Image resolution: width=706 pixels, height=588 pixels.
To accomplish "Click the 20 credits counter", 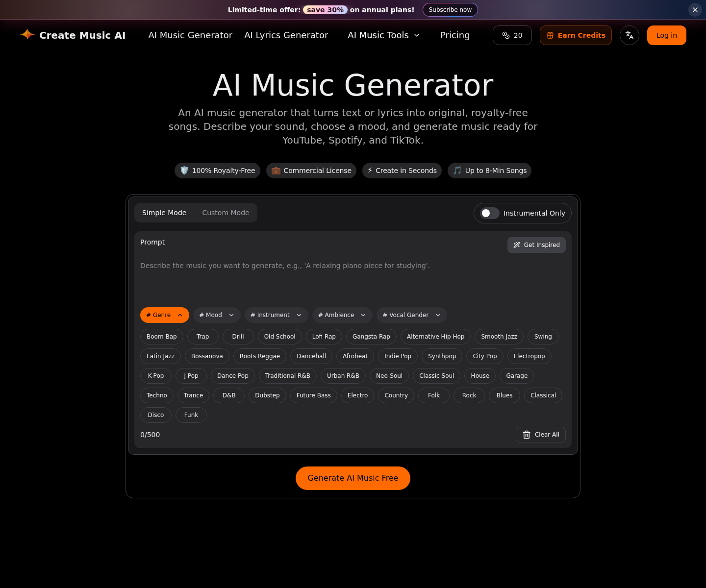I will click(512, 35).
